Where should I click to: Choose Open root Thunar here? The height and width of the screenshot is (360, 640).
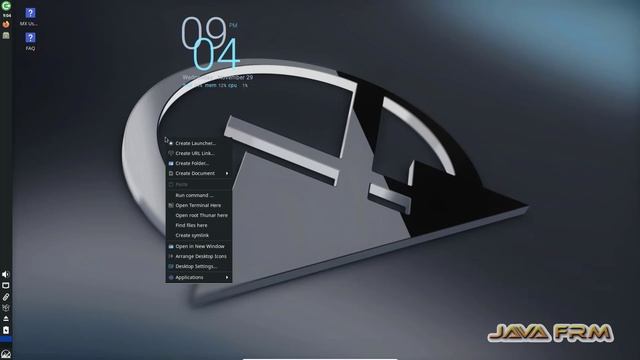[x=199, y=216]
